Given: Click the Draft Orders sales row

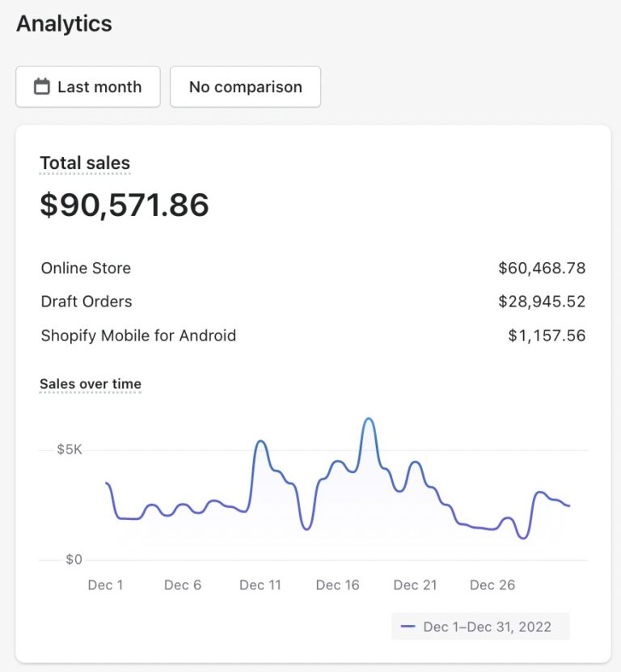Looking at the screenshot, I should tap(313, 302).
